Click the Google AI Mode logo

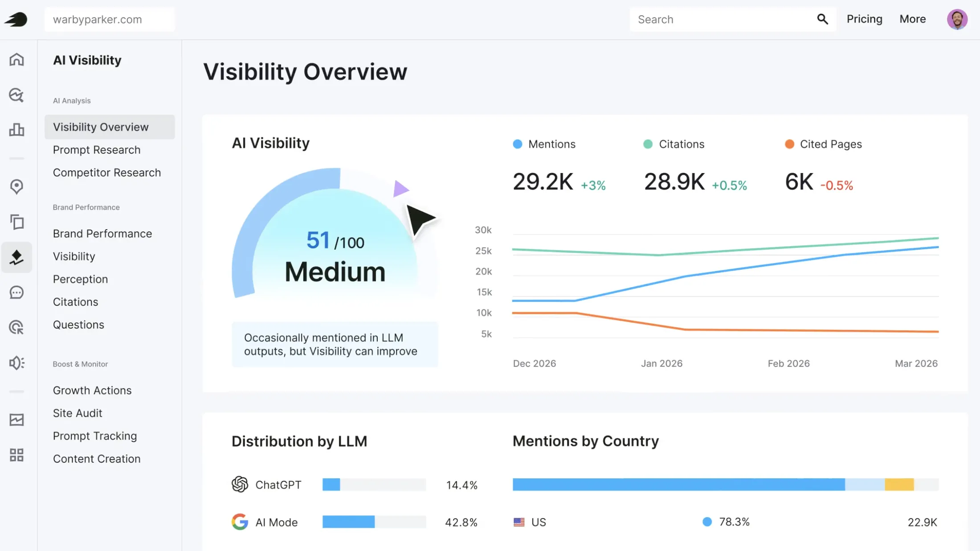pos(240,522)
